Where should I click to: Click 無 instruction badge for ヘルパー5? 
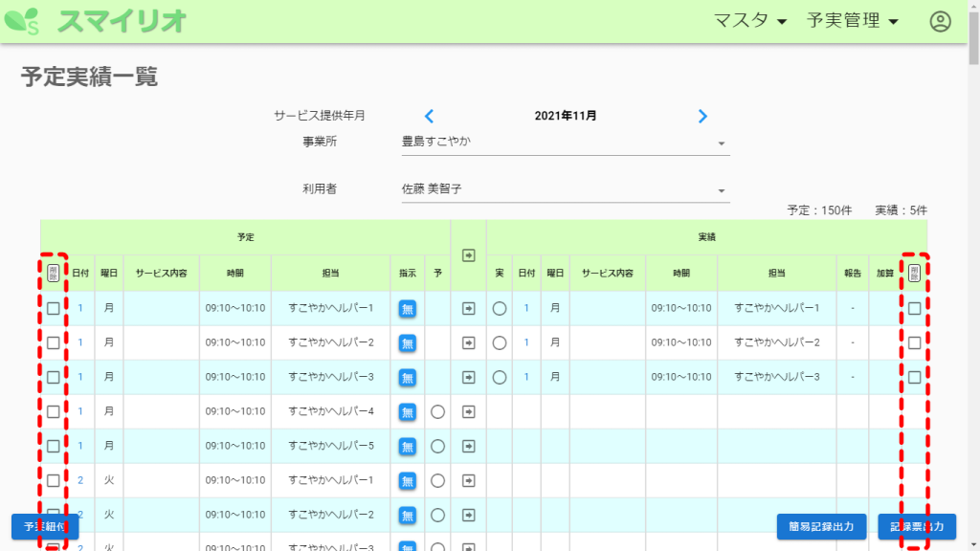point(408,446)
